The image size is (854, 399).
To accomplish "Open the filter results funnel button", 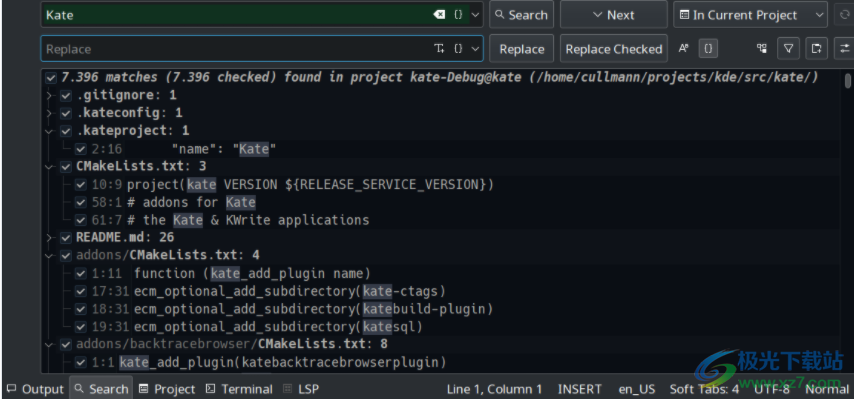I will point(788,48).
